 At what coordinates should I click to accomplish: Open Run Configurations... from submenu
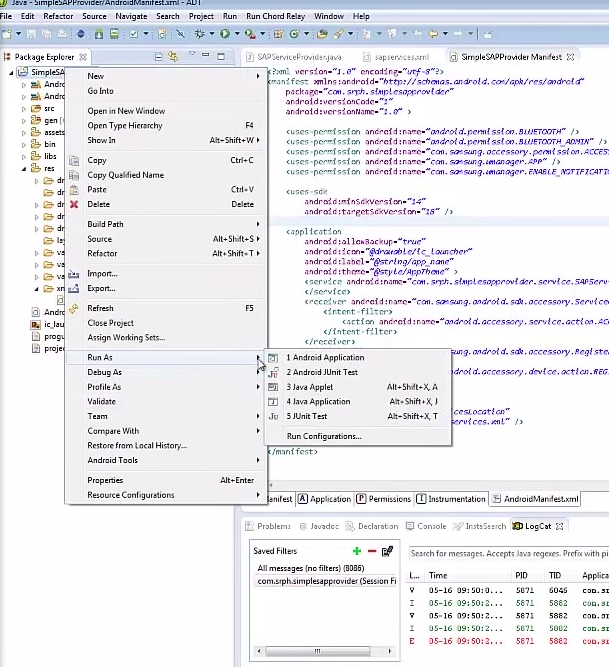tap(357, 436)
